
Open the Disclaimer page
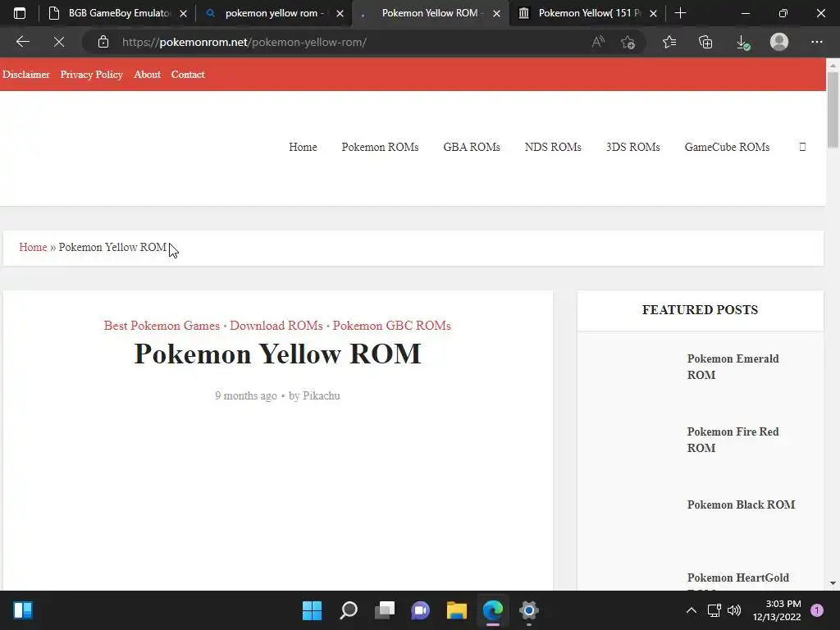click(x=25, y=75)
